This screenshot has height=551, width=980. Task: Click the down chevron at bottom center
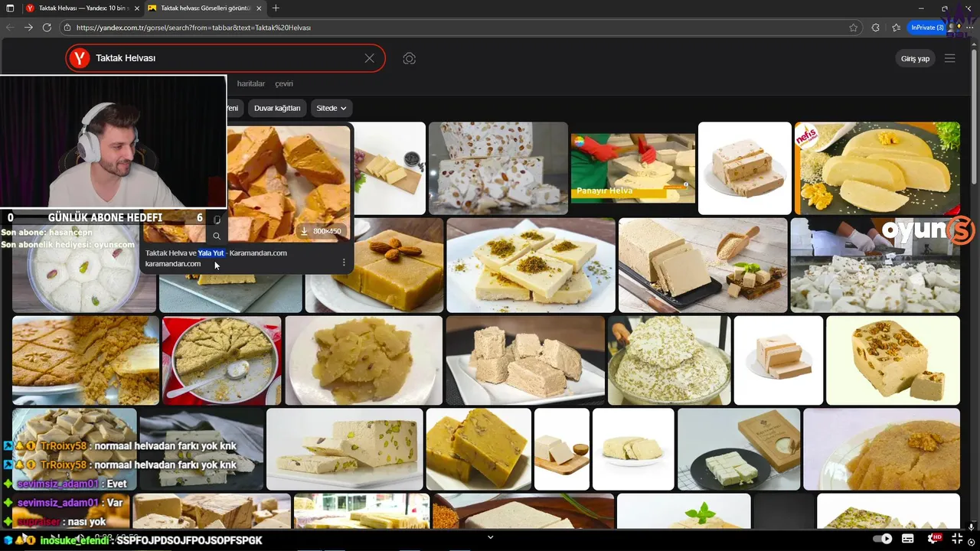coord(491,537)
